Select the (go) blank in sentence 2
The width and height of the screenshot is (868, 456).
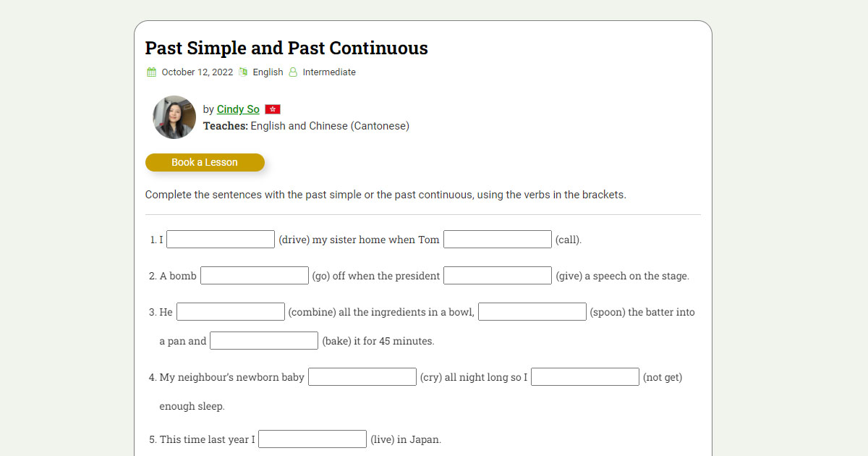click(x=255, y=276)
